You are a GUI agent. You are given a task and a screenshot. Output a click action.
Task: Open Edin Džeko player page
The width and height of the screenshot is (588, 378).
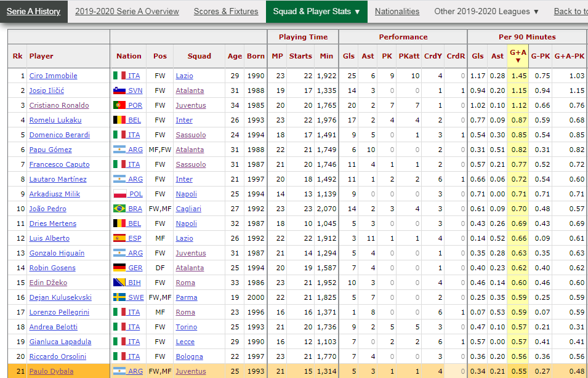(49, 283)
